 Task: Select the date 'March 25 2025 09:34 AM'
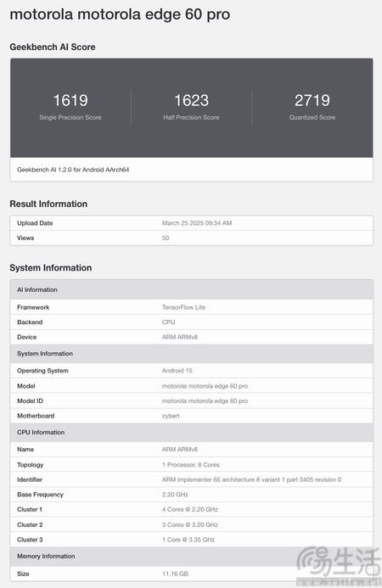tap(197, 223)
